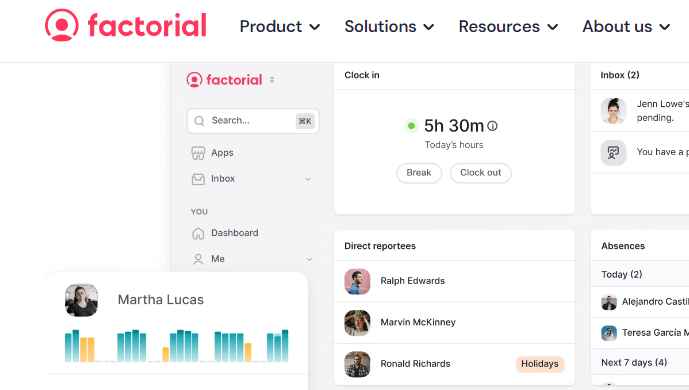Click the Martha Lucas hours bar chart
Viewport: 689px width, 390px height.
point(177,346)
